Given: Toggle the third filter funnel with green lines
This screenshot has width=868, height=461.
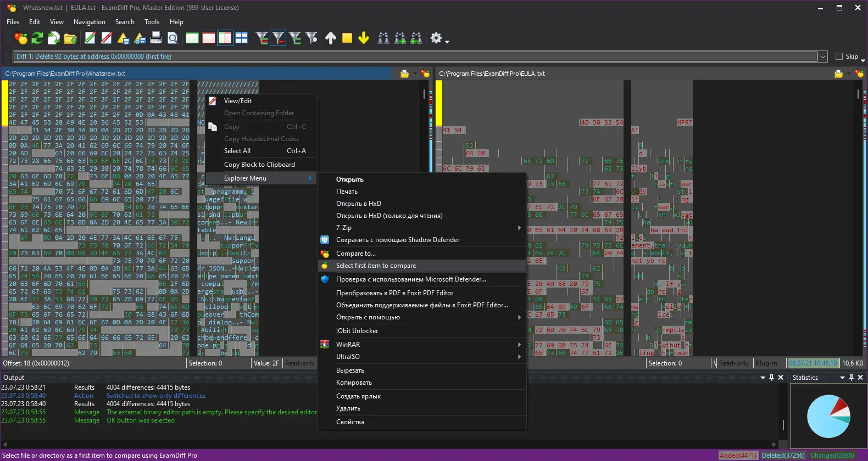Looking at the screenshot, I should 295,38.
